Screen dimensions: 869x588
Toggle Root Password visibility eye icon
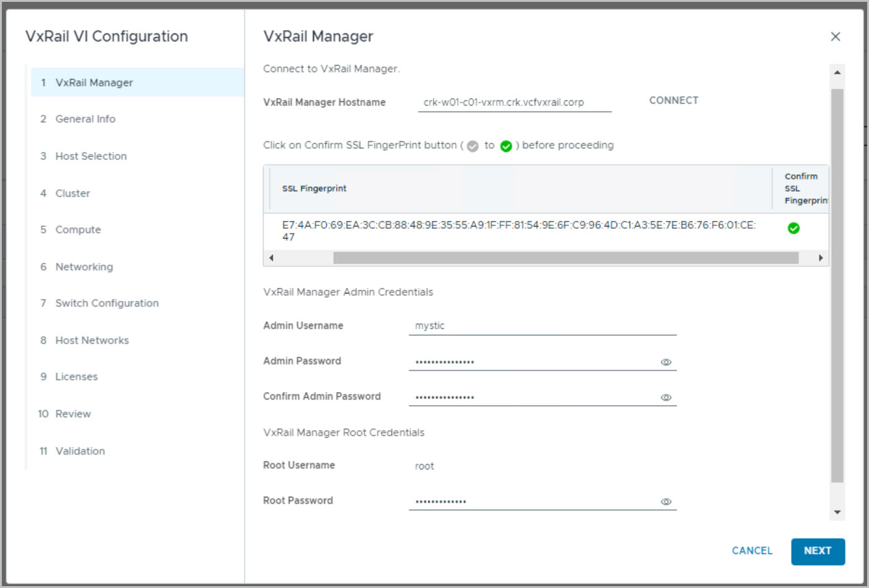coord(666,502)
